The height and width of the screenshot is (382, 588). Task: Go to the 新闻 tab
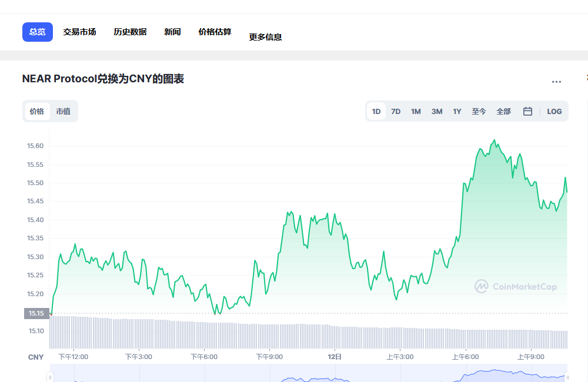pyautogui.click(x=172, y=32)
